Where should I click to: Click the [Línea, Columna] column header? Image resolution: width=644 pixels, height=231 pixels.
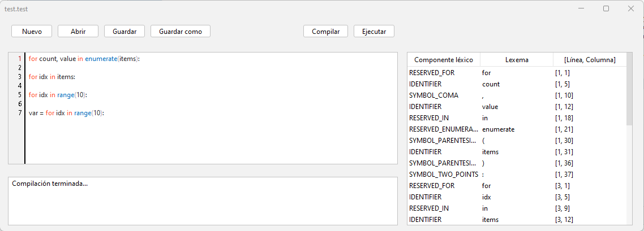[x=590, y=60]
